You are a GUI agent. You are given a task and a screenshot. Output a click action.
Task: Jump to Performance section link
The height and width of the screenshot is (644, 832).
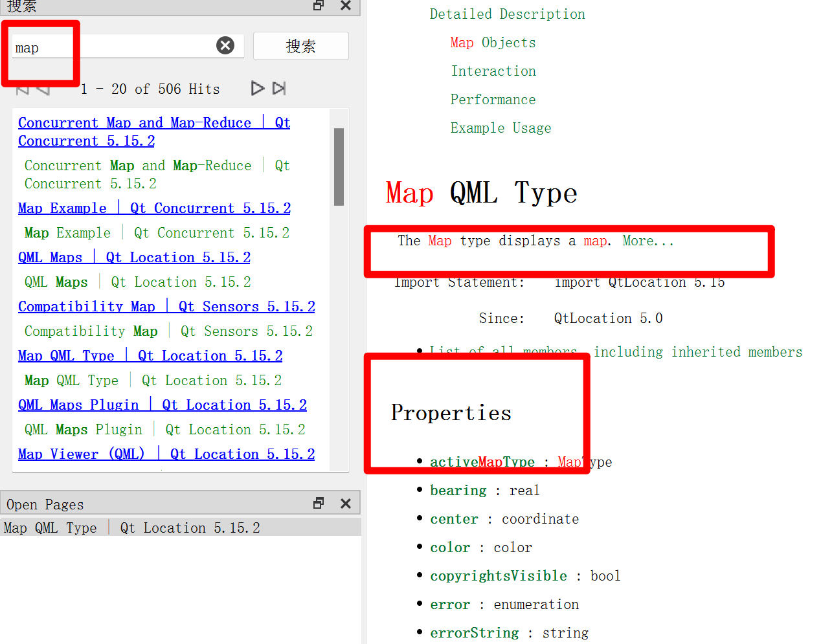493,100
